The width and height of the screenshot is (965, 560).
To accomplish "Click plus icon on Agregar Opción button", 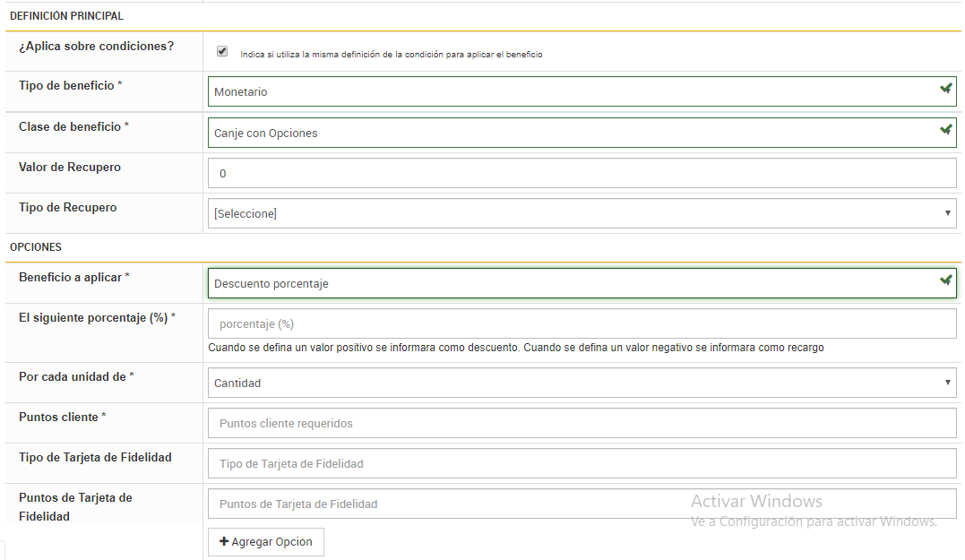I will pos(223,542).
